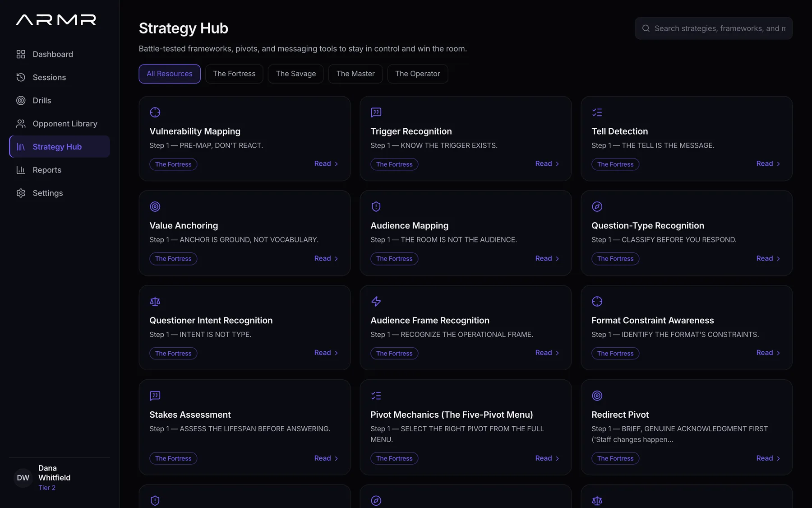
Task: Switch to The Fortress filter tab
Action: point(234,74)
